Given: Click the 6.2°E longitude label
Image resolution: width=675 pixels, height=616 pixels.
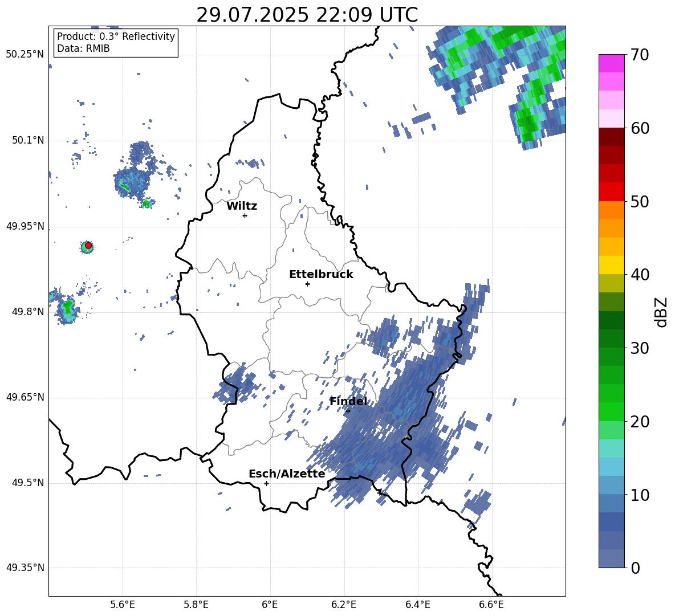Looking at the screenshot, I should (344, 605).
